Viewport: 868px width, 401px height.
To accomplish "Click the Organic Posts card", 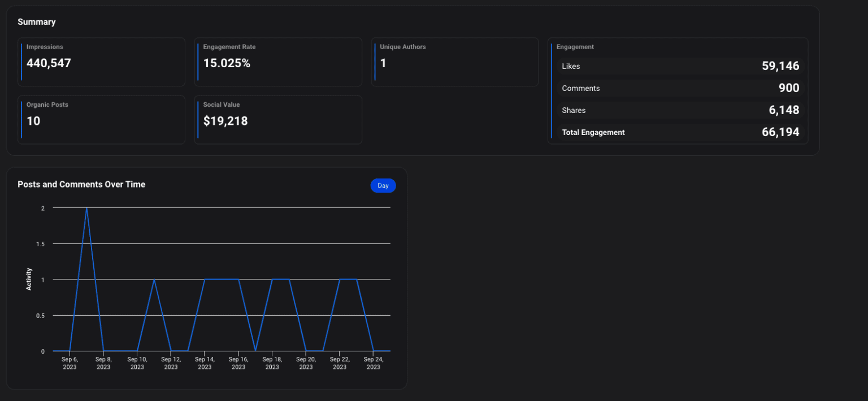I will click(101, 120).
